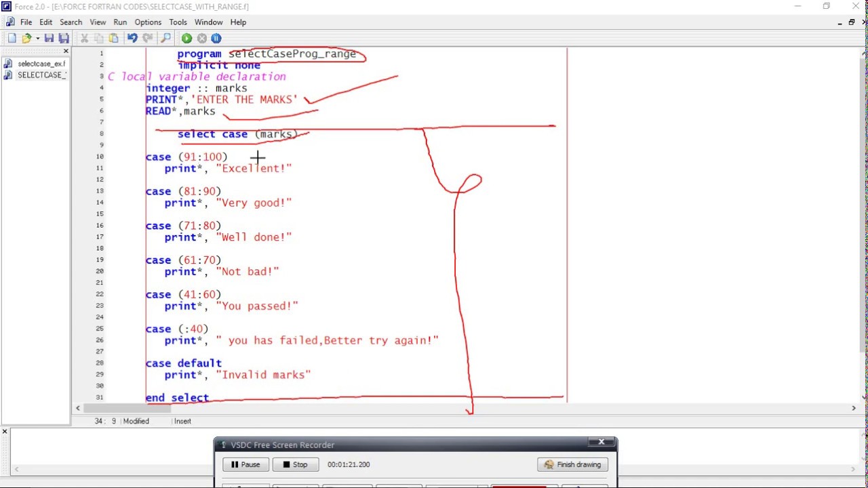Click the Save All toolbar icon
Screen dimensions: 868x488
[x=63, y=39]
